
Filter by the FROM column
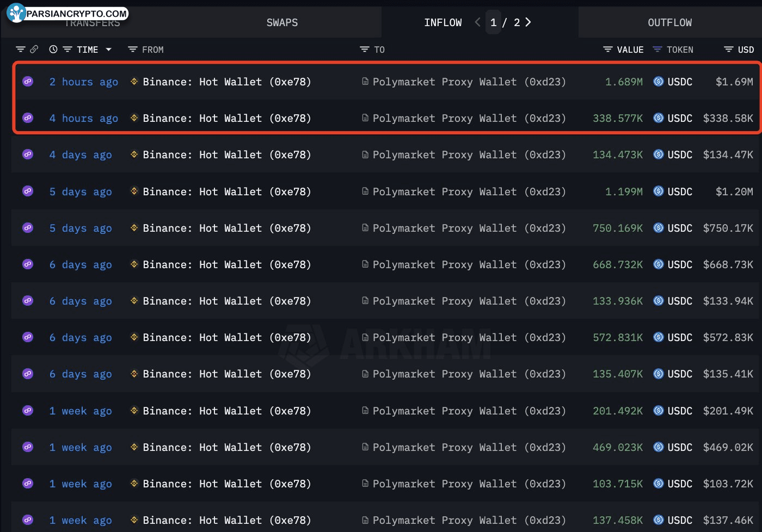point(132,50)
